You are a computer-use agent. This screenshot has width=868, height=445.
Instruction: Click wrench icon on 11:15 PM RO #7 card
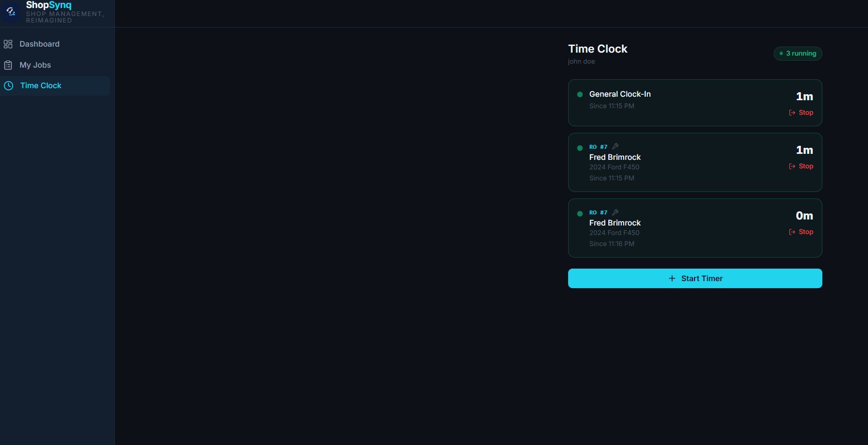click(615, 146)
